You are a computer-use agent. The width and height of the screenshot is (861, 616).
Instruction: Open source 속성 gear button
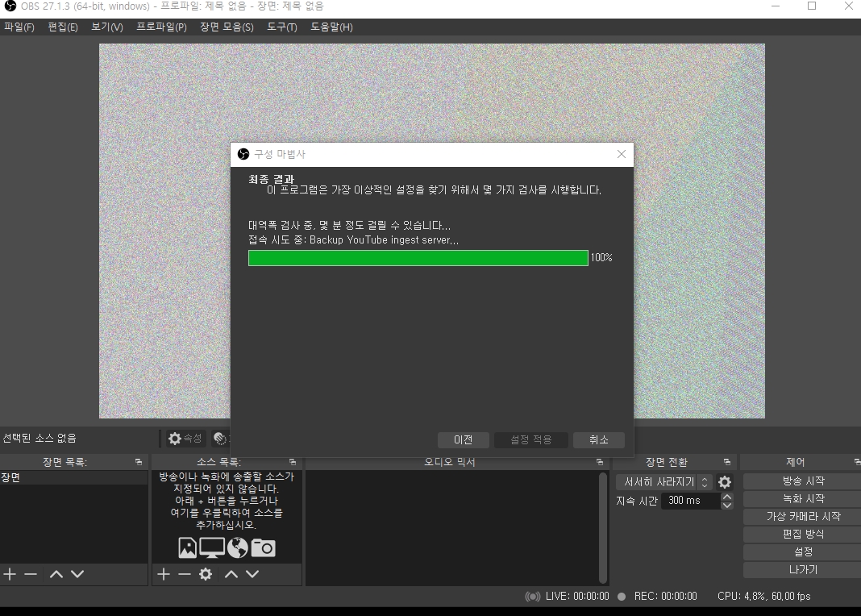[x=185, y=438]
